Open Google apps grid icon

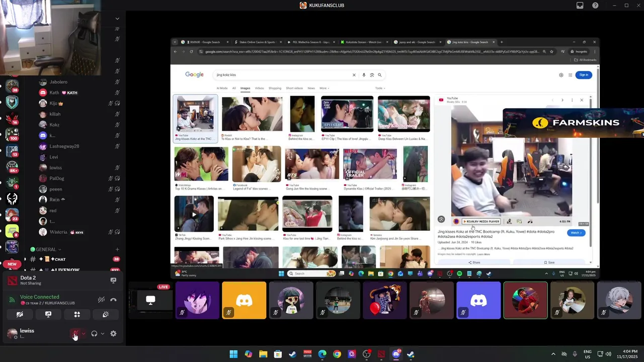tap(570, 75)
